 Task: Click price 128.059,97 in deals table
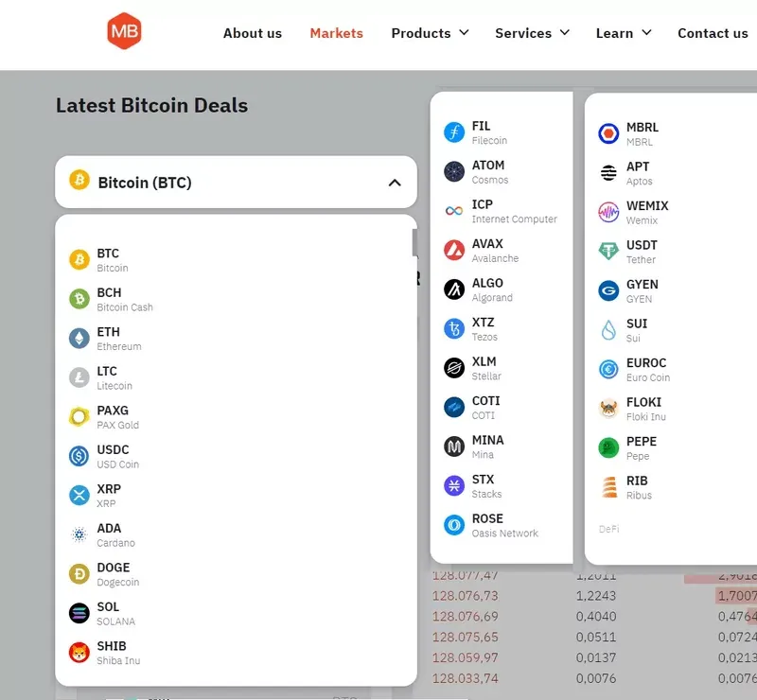tap(466, 657)
